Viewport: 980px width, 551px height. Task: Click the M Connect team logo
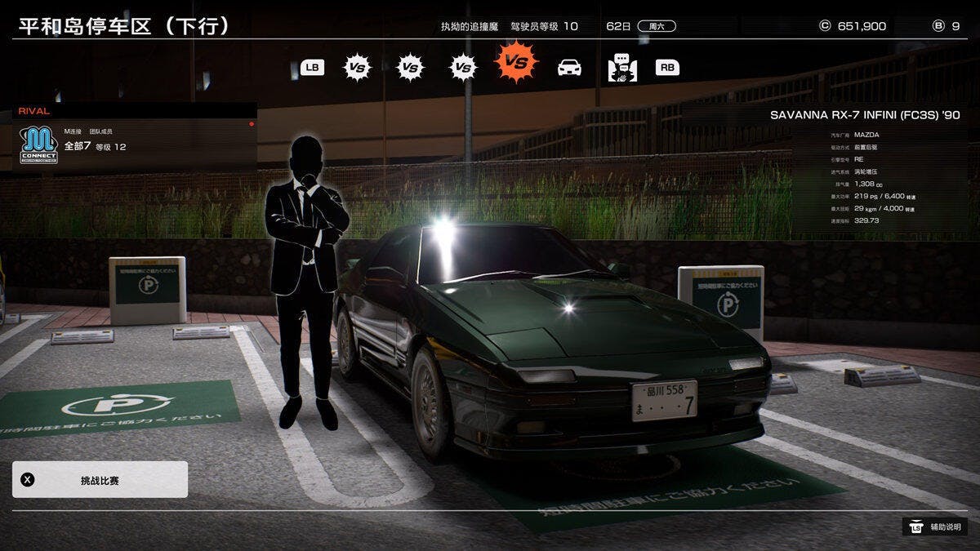tap(38, 144)
